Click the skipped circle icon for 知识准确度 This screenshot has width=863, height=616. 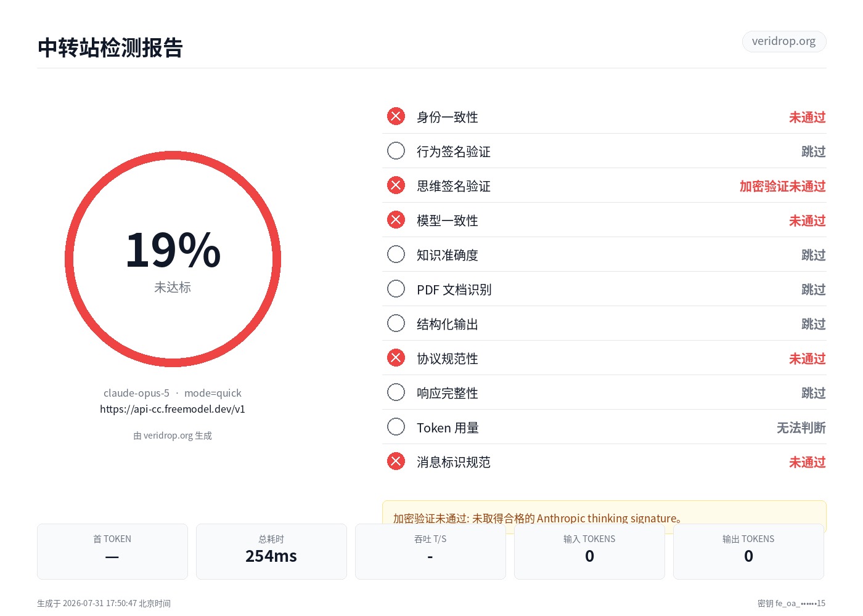pos(396,254)
